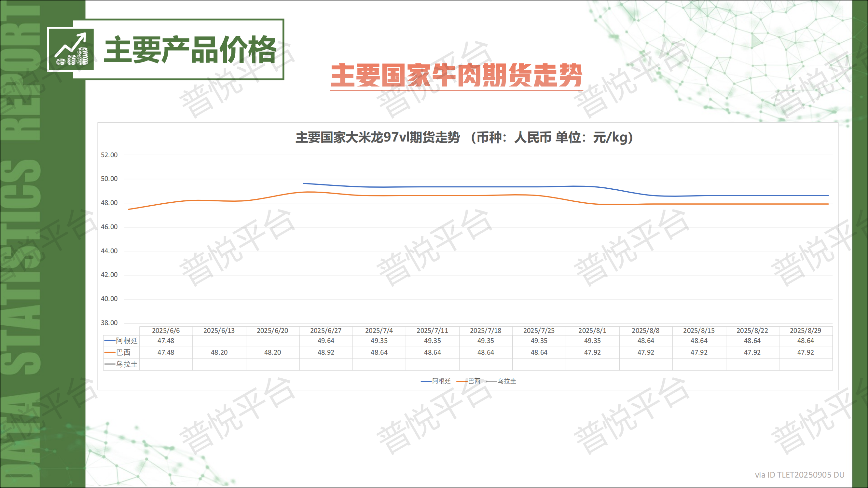The width and height of the screenshot is (868, 488).
Task: Click the 48.92 value for 巴西
Action: point(326,353)
